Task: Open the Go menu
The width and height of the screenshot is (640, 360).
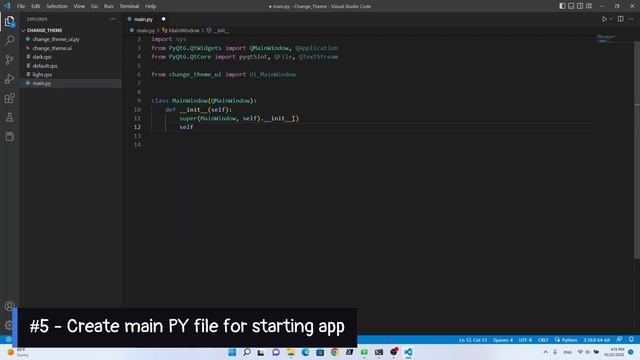Action: [94, 6]
